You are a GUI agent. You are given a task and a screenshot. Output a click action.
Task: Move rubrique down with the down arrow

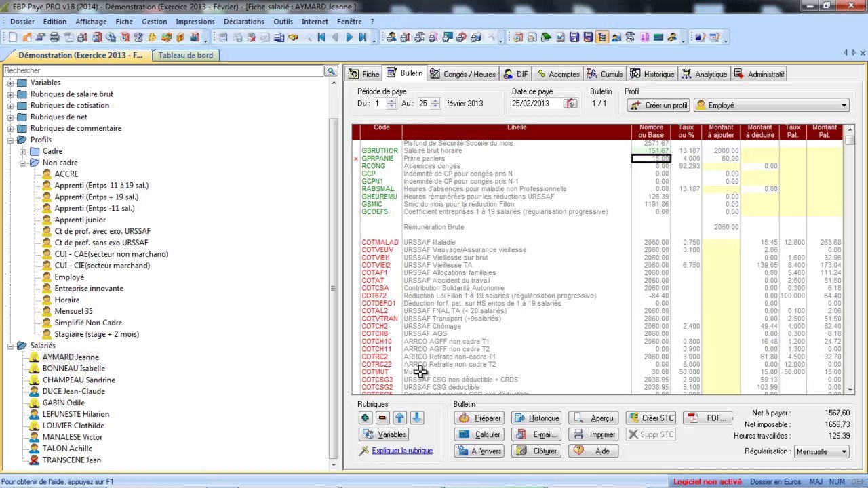tap(417, 418)
